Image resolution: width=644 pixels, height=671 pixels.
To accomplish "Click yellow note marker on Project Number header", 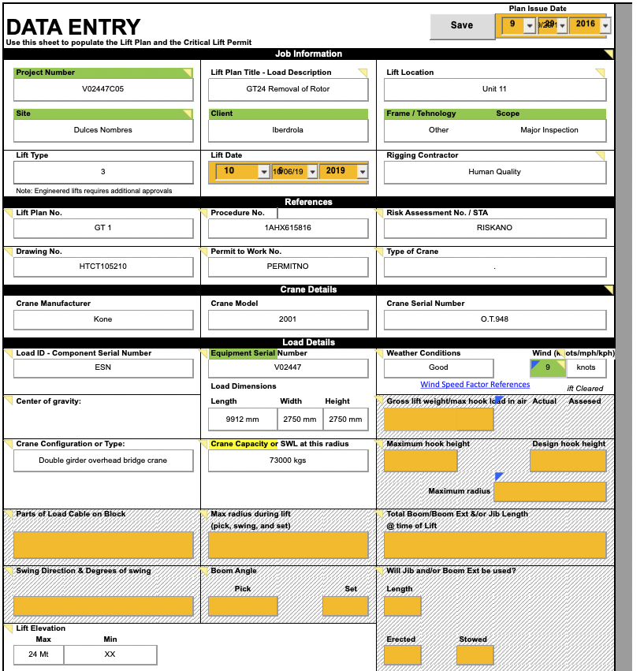I will pyautogui.click(x=188, y=73).
